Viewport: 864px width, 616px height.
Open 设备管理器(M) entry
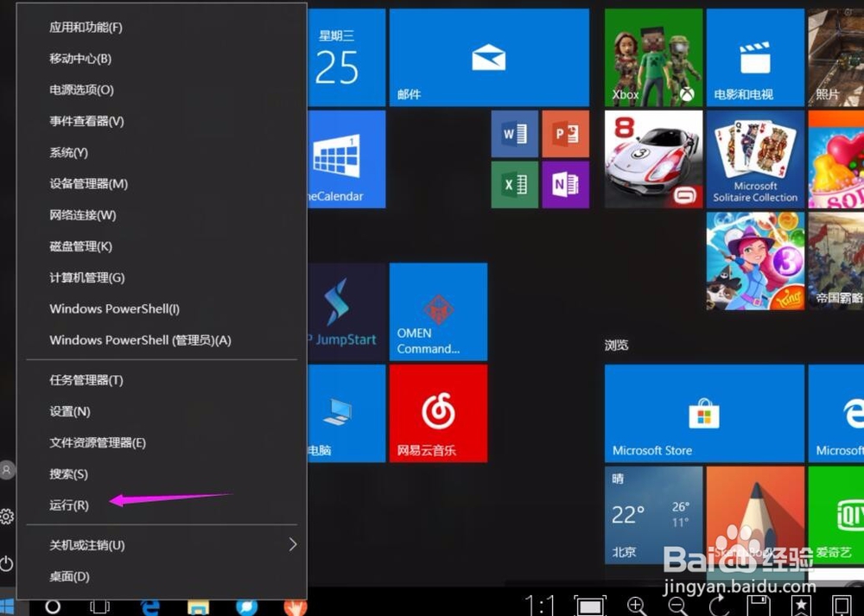point(162,183)
